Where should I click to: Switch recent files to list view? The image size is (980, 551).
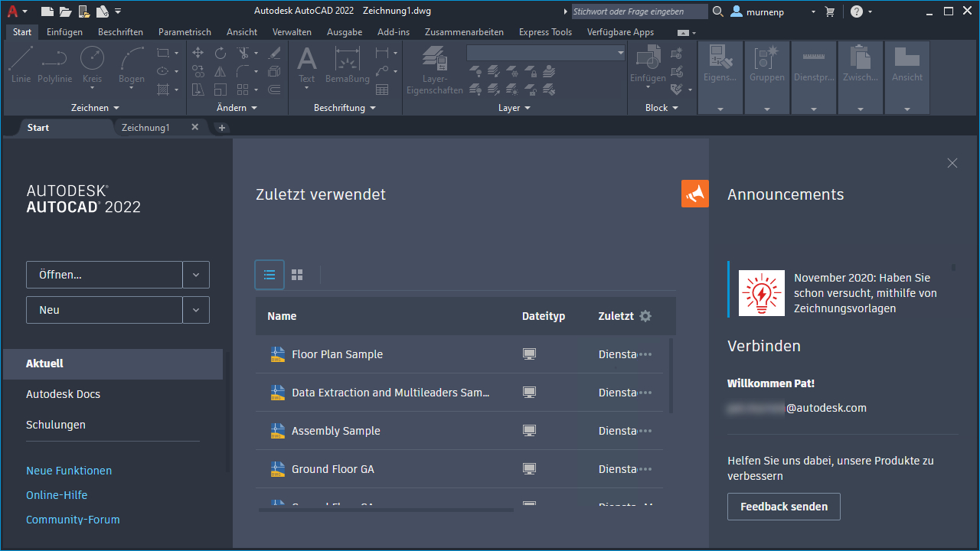click(269, 275)
